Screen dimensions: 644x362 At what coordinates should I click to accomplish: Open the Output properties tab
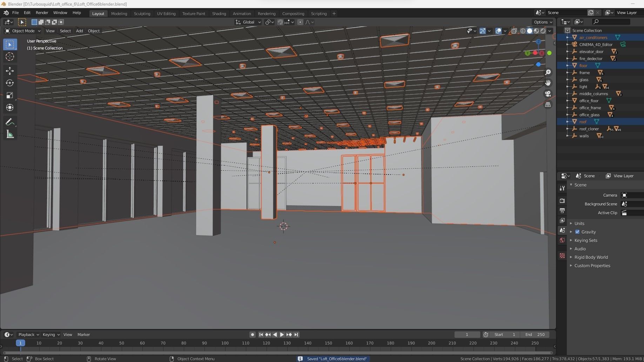(x=562, y=210)
